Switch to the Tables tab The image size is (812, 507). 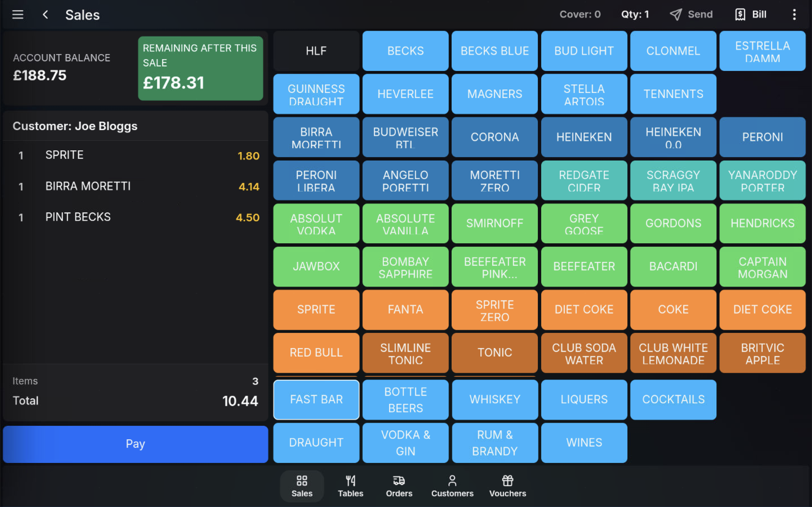coord(350,486)
